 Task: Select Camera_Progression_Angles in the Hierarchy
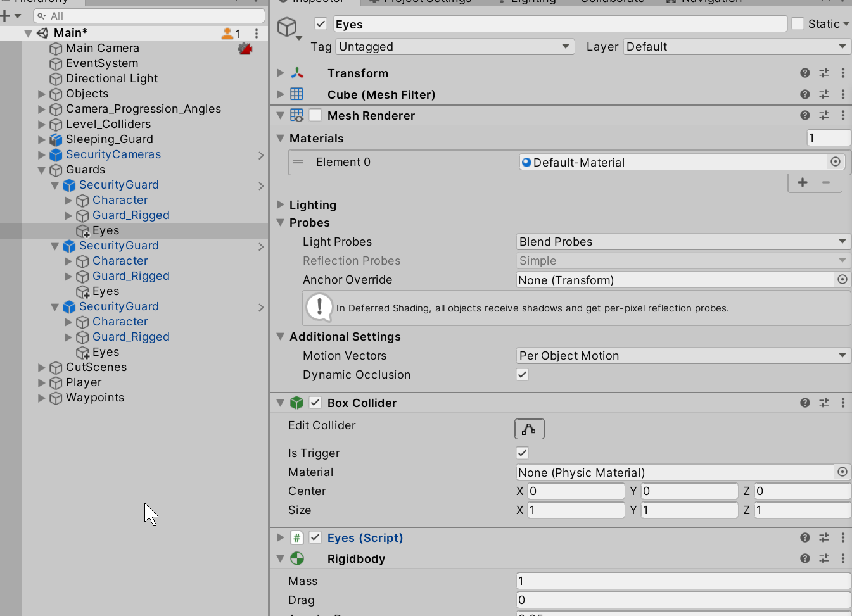pos(143,109)
